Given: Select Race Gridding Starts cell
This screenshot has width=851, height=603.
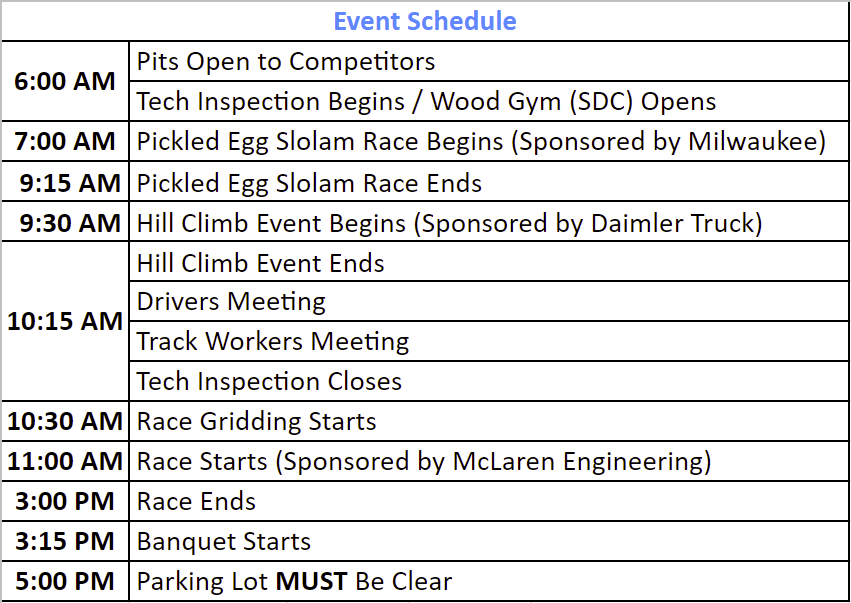Looking at the screenshot, I should (489, 421).
